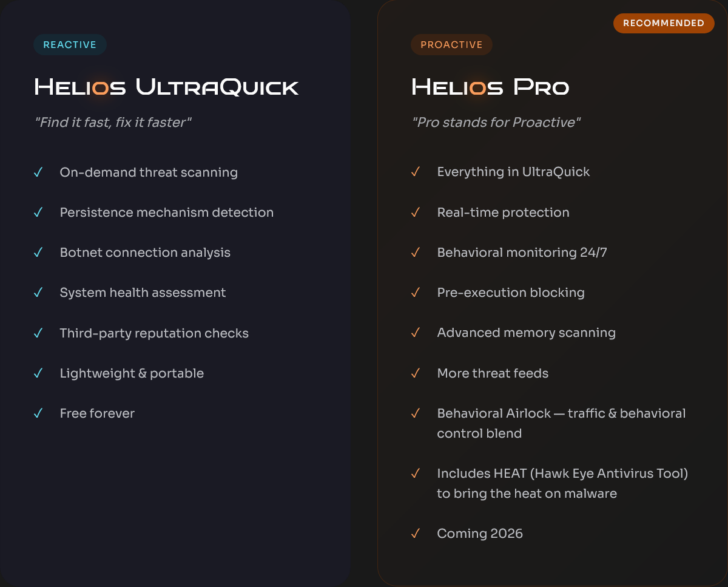Select the checkmark beside Coming 2026
Screen dimensions: 728x587
[416, 534]
